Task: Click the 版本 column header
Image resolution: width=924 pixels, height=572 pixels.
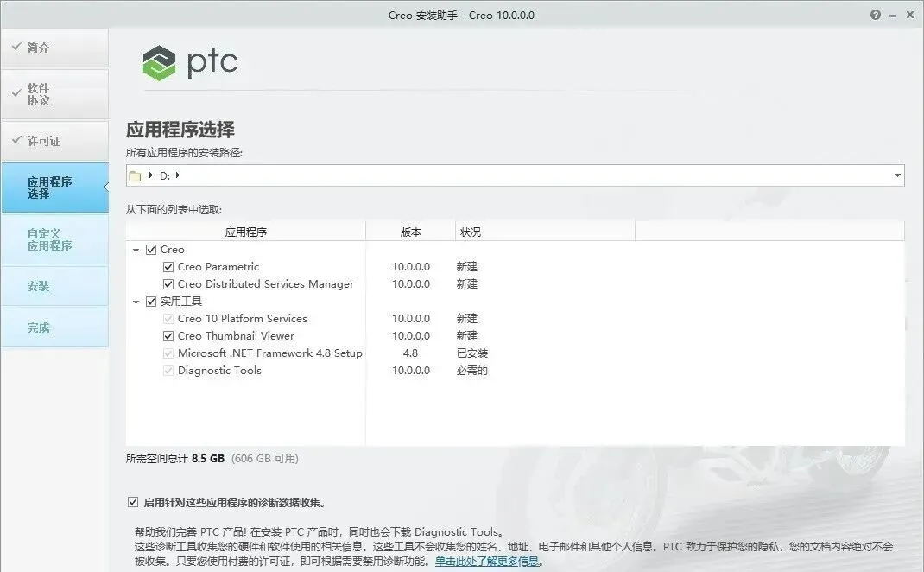Action: coord(411,232)
